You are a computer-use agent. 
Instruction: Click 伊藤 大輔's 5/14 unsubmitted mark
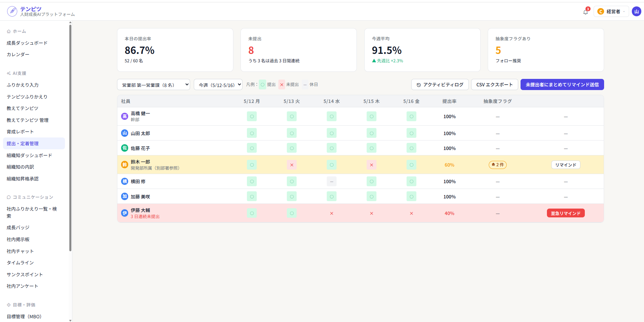331,213
